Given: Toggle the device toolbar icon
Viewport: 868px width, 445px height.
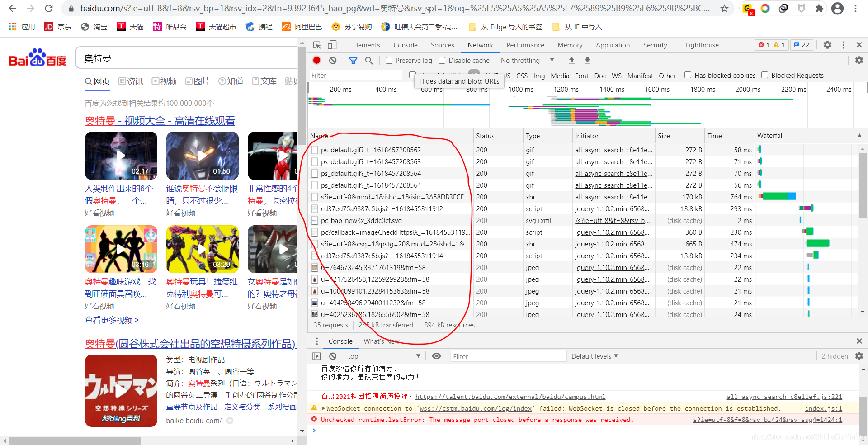Looking at the screenshot, I should pos(332,45).
